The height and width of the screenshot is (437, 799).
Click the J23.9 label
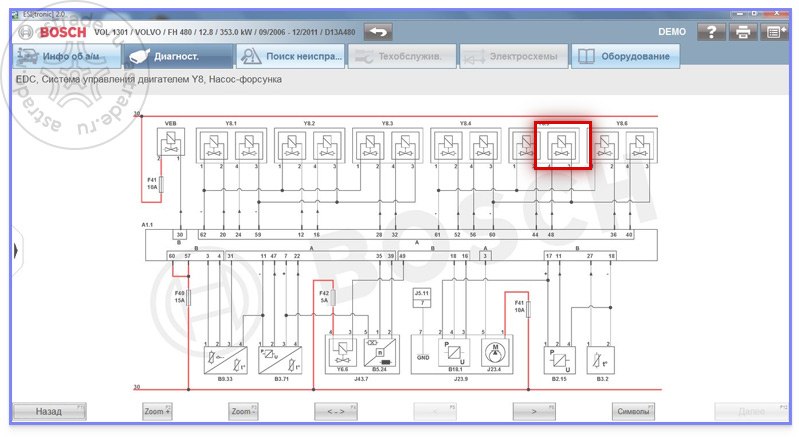pos(461,379)
